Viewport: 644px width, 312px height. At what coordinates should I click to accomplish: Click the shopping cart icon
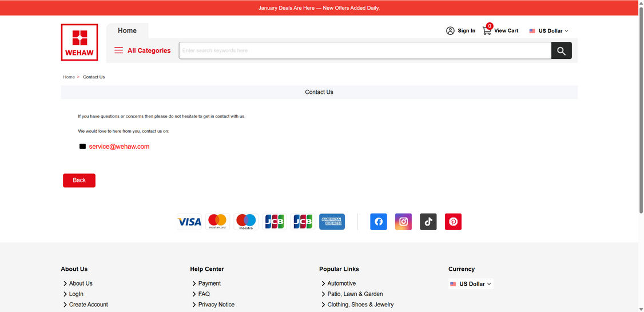click(x=487, y=31)
